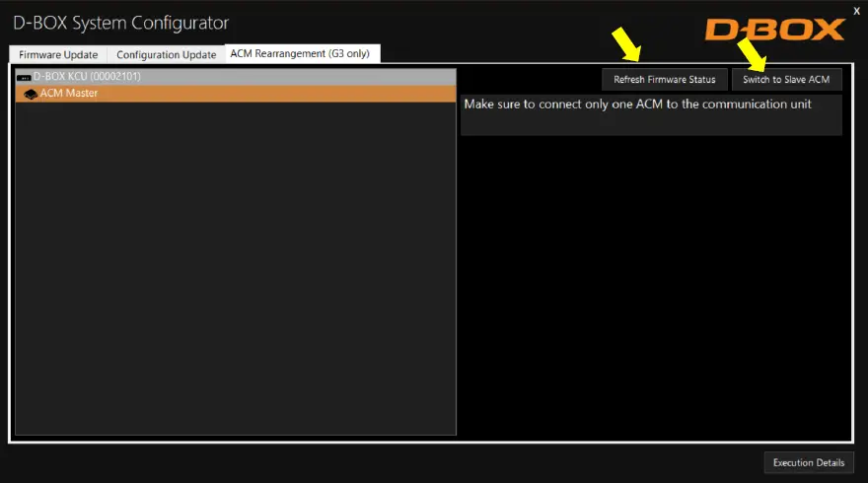This screenshot has width=868, height=483.
Task: Close the D-BOX System Configurator window
Action: pos(856,11)
